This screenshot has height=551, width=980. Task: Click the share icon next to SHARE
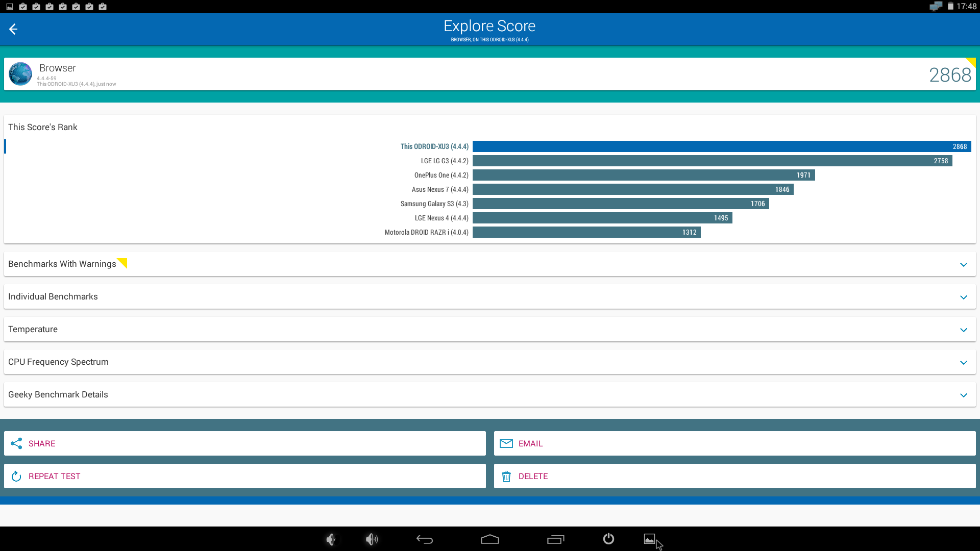tap(16, 443)
